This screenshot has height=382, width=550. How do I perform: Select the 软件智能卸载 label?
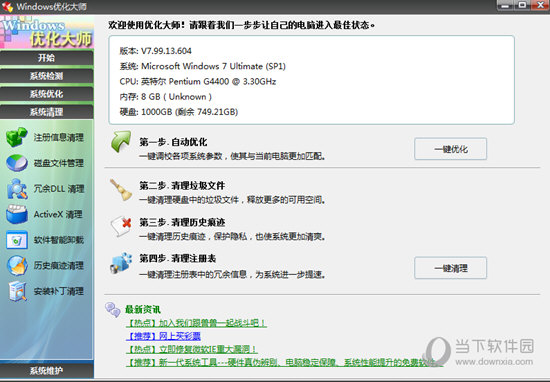coord(59,240)
